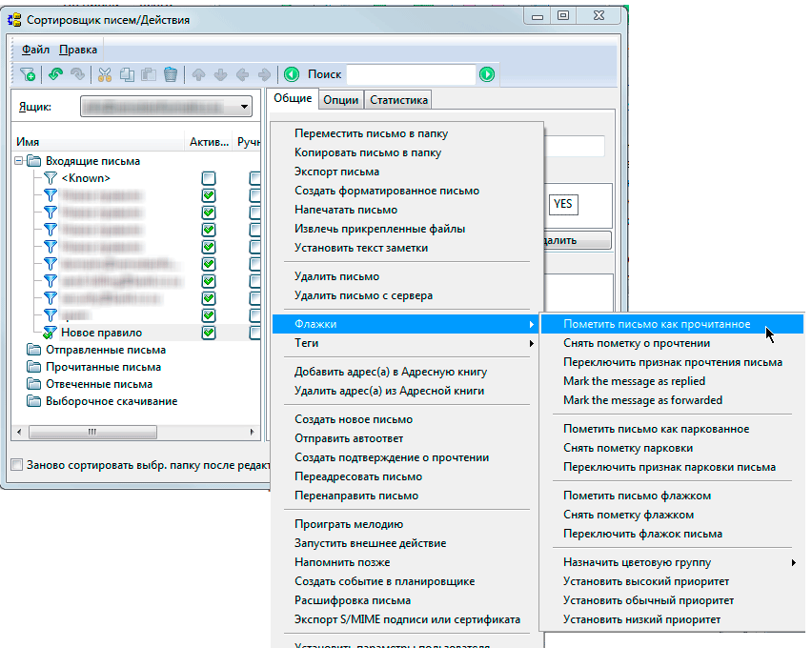Click the scissors cut icon

click(105, 74)
